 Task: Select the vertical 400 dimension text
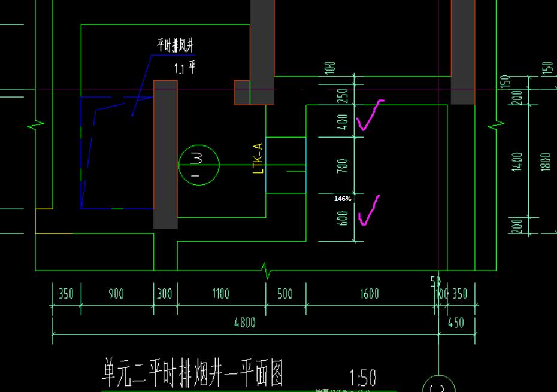tap(342, 121)
